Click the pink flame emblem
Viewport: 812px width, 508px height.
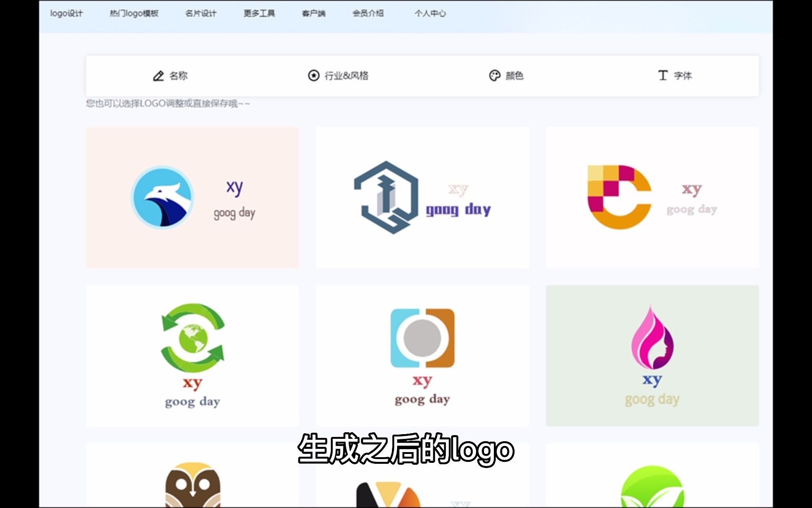[652, 337]
